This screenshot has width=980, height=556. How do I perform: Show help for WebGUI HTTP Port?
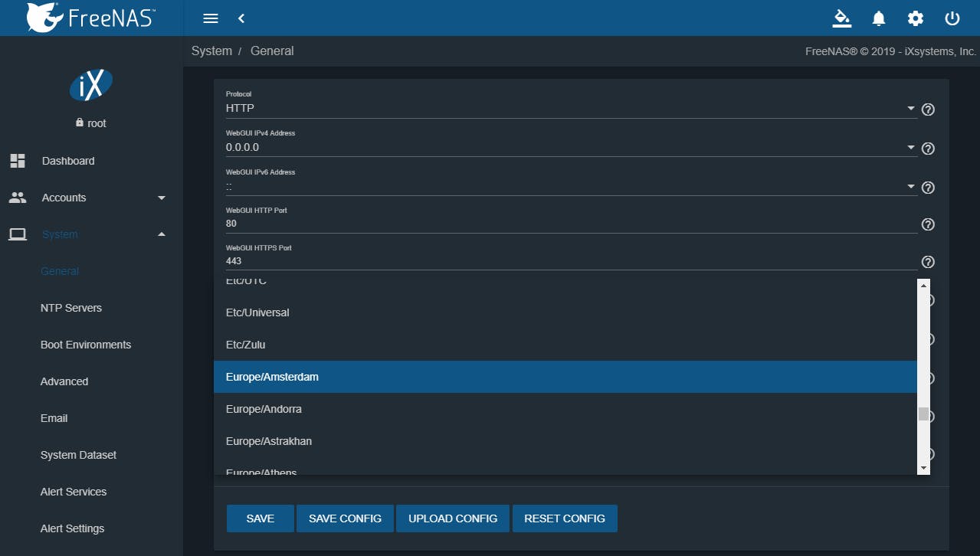point(928,224)
